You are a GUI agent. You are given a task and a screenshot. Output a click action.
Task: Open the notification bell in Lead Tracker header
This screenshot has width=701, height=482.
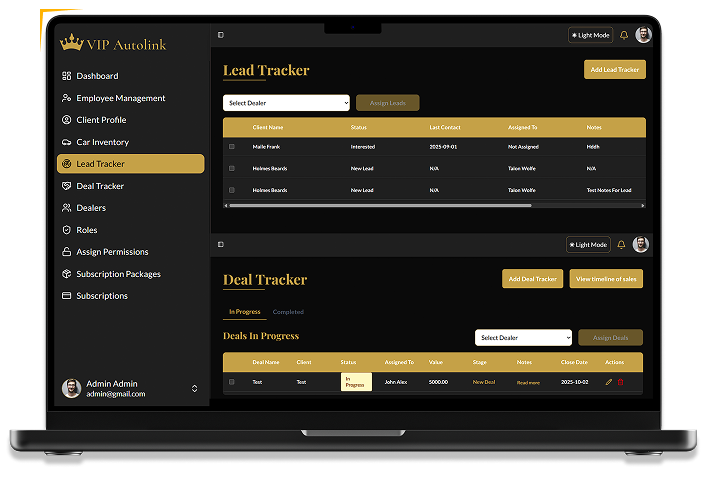tap(624, 35)
